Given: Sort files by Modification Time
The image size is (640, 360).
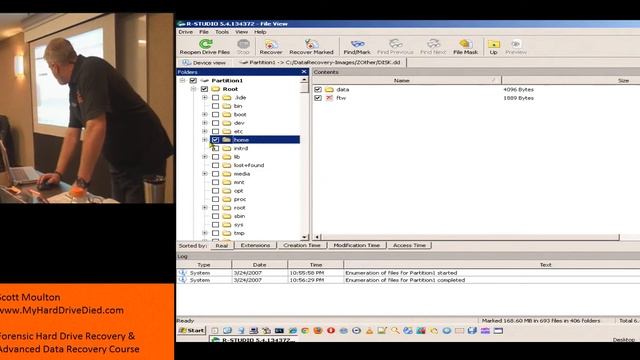Looking at the screenshot, I should 356,245.
